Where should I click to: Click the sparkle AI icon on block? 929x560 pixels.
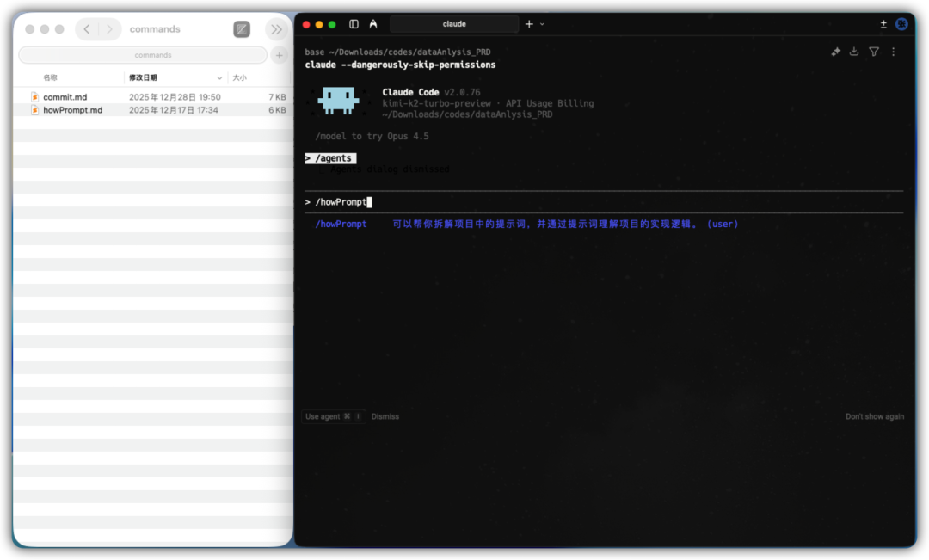click(x=835, y=52)
